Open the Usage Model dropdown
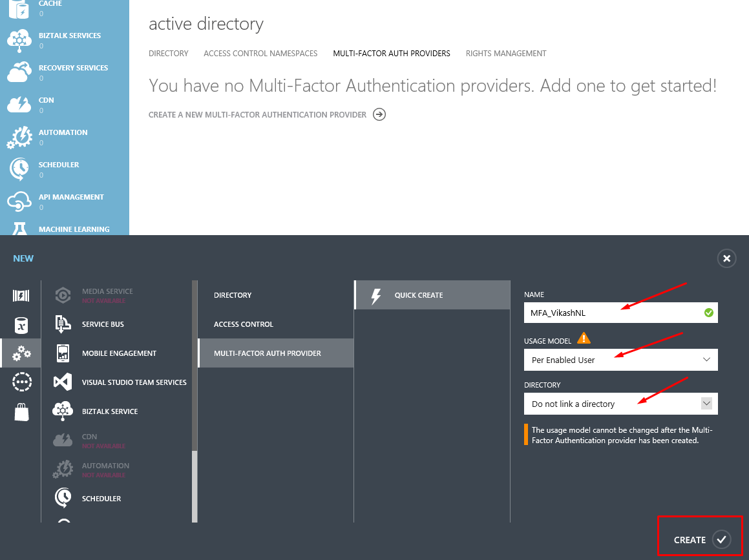 coord(620,360)
